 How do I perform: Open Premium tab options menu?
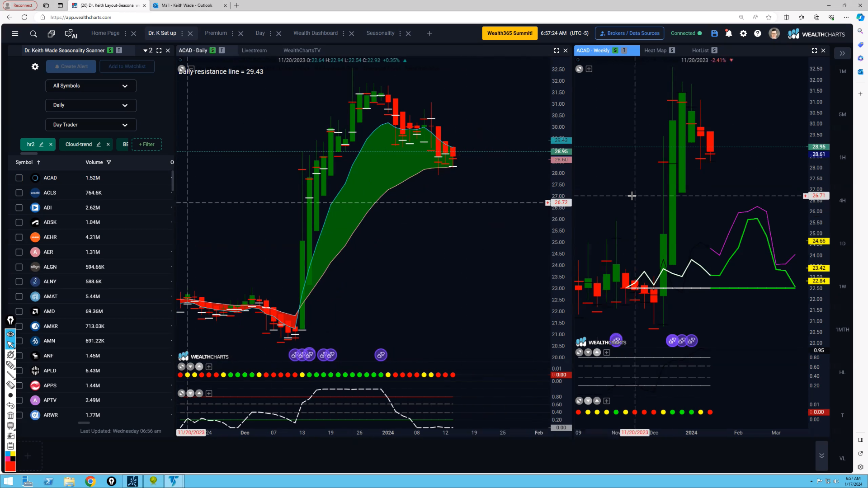click(x=233, y=33)
